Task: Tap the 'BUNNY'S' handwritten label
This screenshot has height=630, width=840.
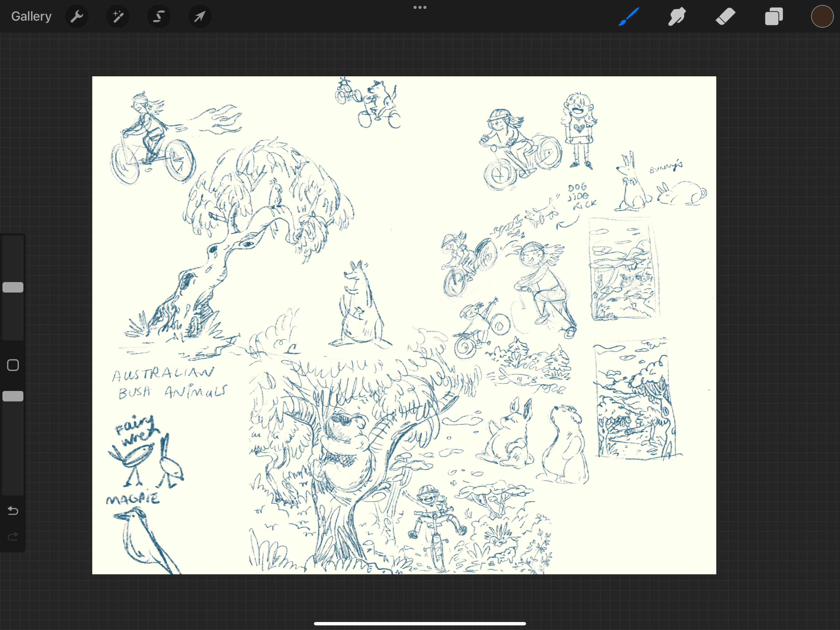Action: (666, 166)
